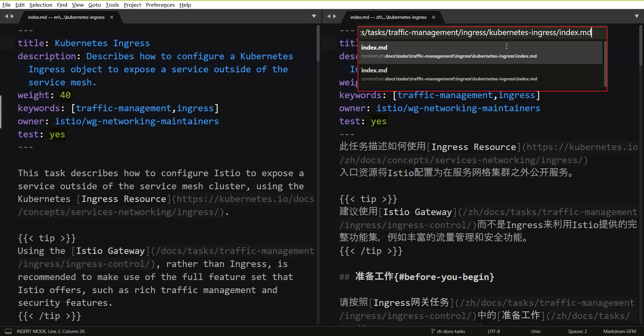
Task: Click the Istio Gateway link text in left pane
Action: [110, 251]
